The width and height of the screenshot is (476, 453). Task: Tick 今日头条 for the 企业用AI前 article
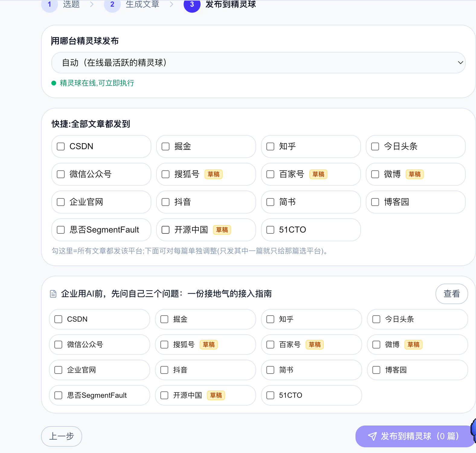pyautogui.click(x=376, y=319)
